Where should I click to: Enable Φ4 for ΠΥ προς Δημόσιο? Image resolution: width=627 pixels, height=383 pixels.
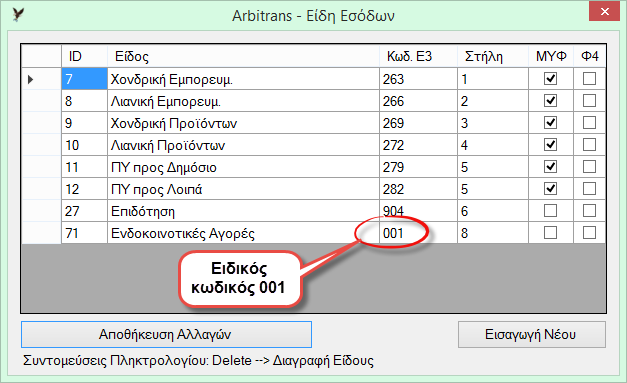click(x=589, y=167)
